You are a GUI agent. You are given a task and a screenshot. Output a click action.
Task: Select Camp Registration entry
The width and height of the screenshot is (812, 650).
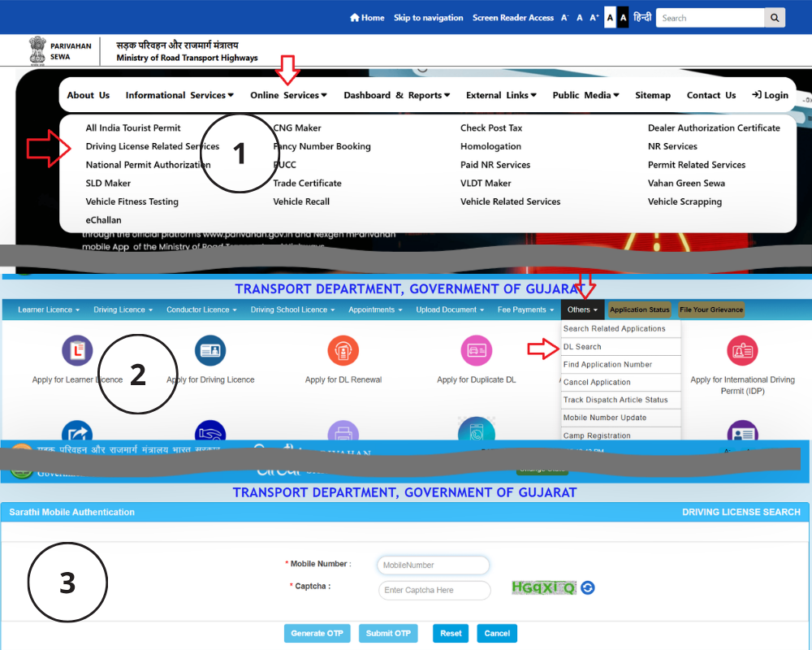620,435
